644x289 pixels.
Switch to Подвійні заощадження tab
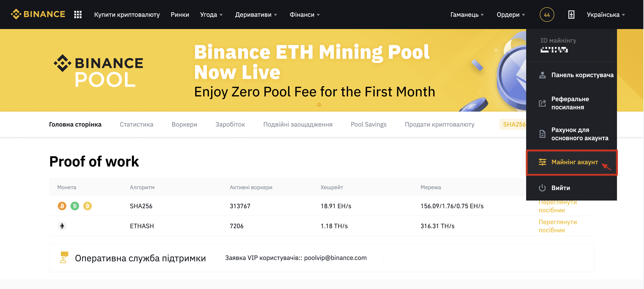click(x=298, y=124)
